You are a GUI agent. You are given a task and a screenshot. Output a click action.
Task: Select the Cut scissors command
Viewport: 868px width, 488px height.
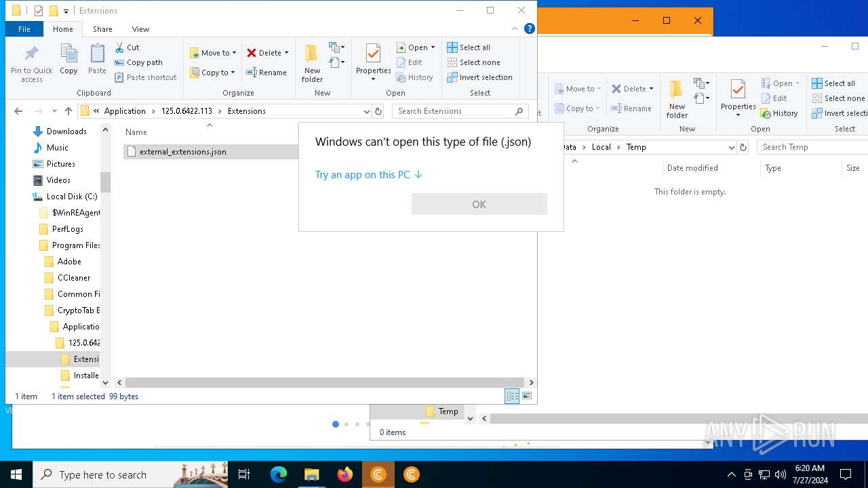(127, 47)
